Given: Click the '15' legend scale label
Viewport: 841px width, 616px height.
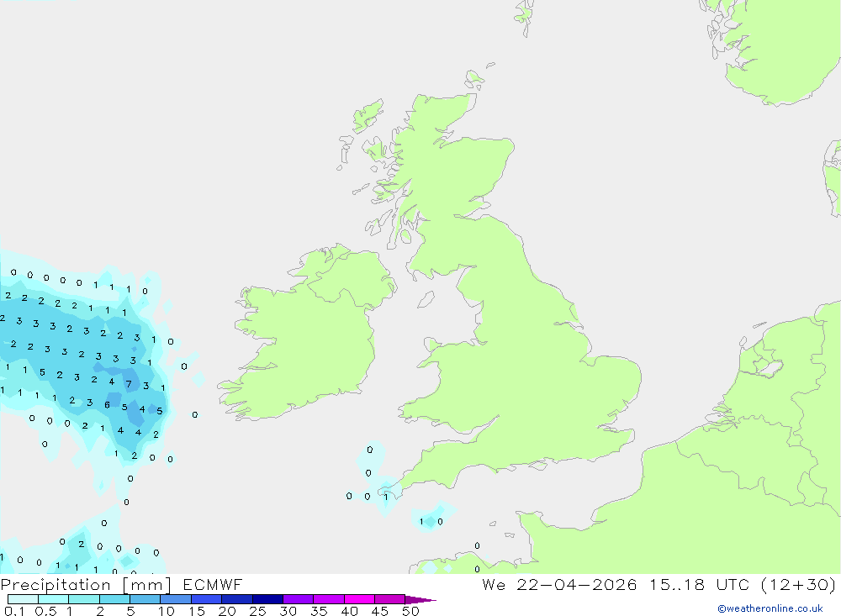Looking at the screenshot, I should [x=197, y=611].
